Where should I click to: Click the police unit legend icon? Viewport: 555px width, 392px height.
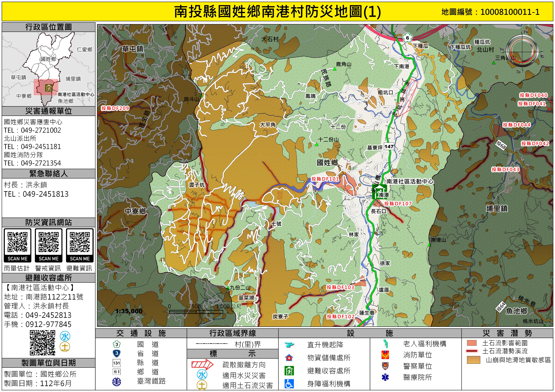point(385,366)
